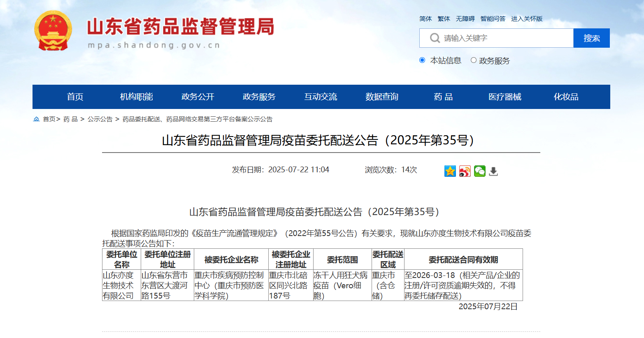Click 首页 breadcrumb link
Screen dimensions: 644x338
49,119
